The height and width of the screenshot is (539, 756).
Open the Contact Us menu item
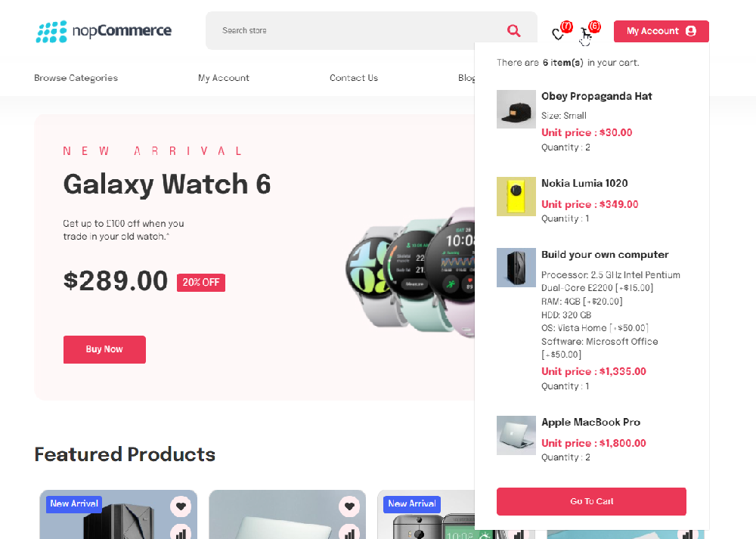pos(353,78)
